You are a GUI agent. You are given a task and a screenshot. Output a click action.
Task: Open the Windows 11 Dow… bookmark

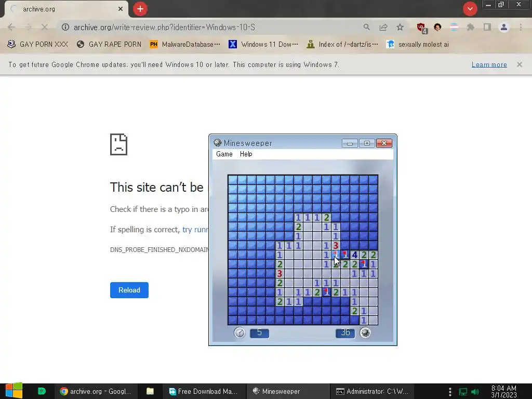click(263, 44)
